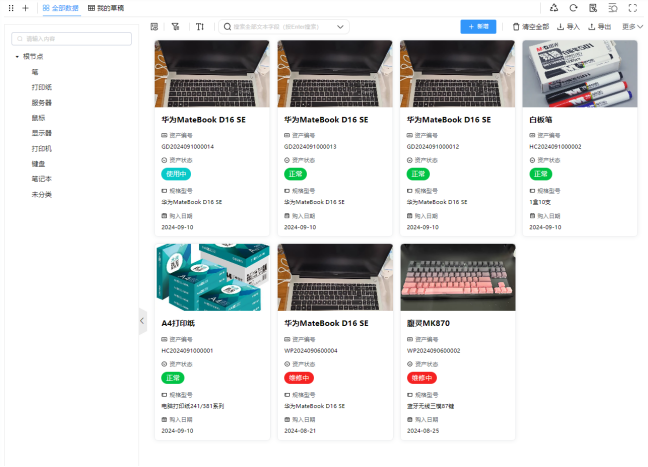The image size is (648, 467).
Task: Select 打印机 in the category tree
Action: click(x=41, y=148)
